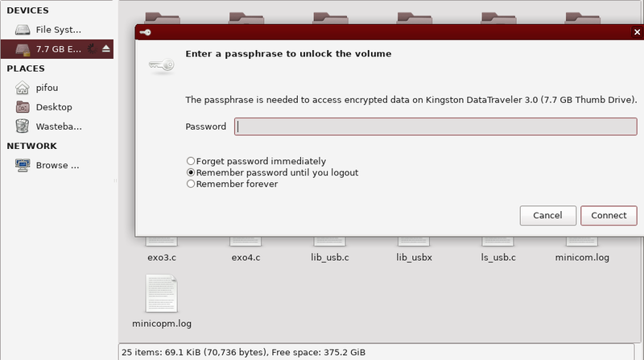The height and width of the screenshot is (360, 644).
Task: Select Forget password immediately option
Action: point(191,161)
